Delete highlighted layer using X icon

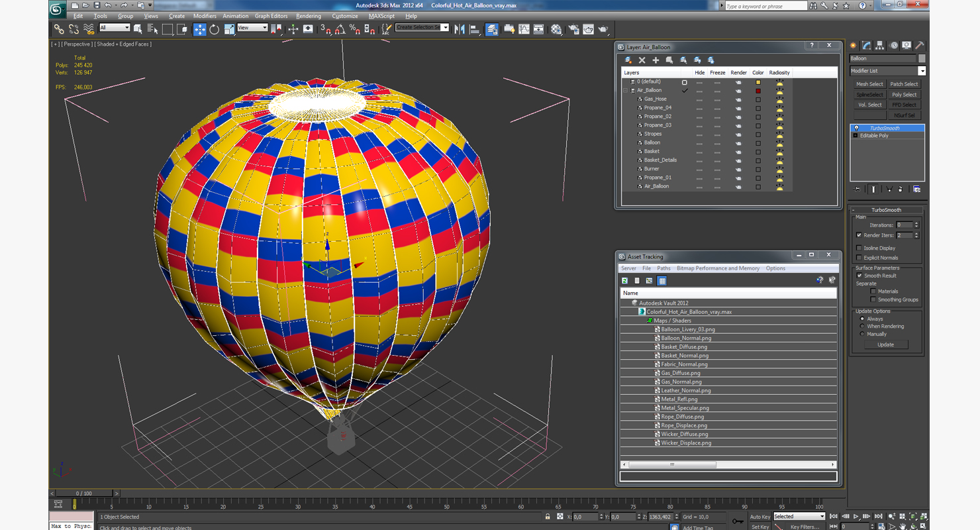click(x=642, y=60)
